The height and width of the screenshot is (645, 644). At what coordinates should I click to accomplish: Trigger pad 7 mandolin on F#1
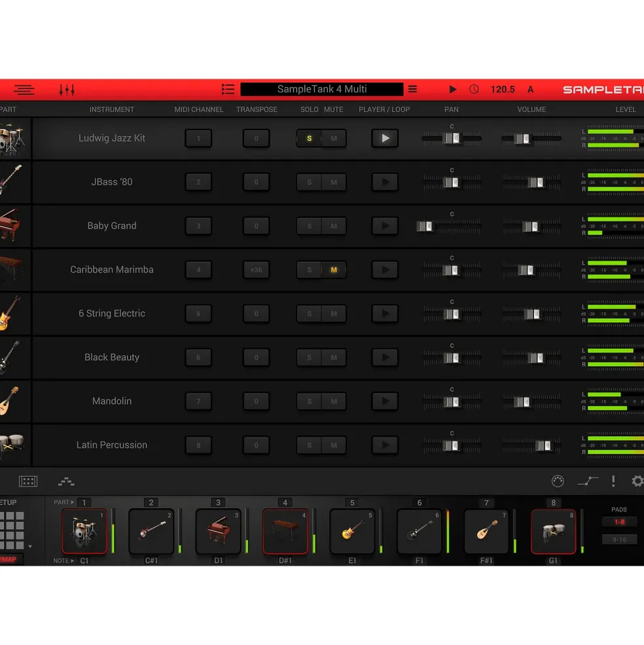tap(486, 531)
